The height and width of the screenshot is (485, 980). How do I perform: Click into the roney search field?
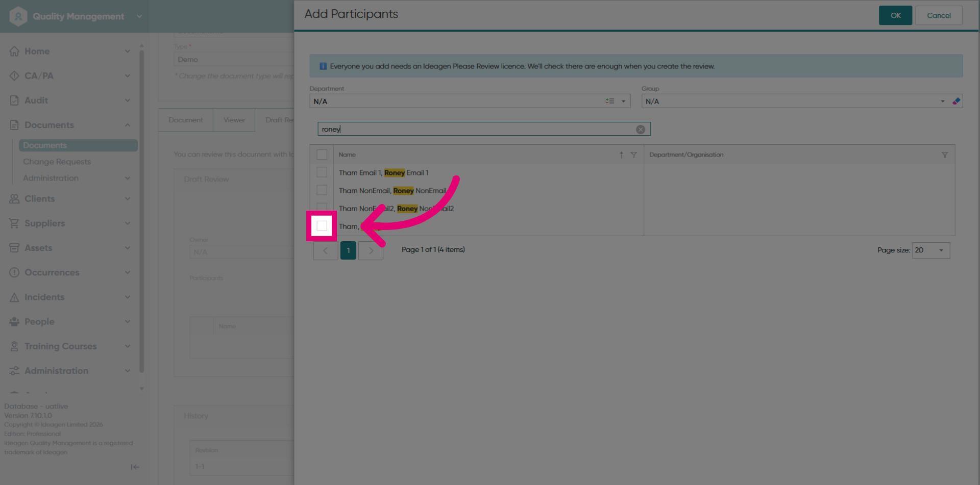point(477,129)
